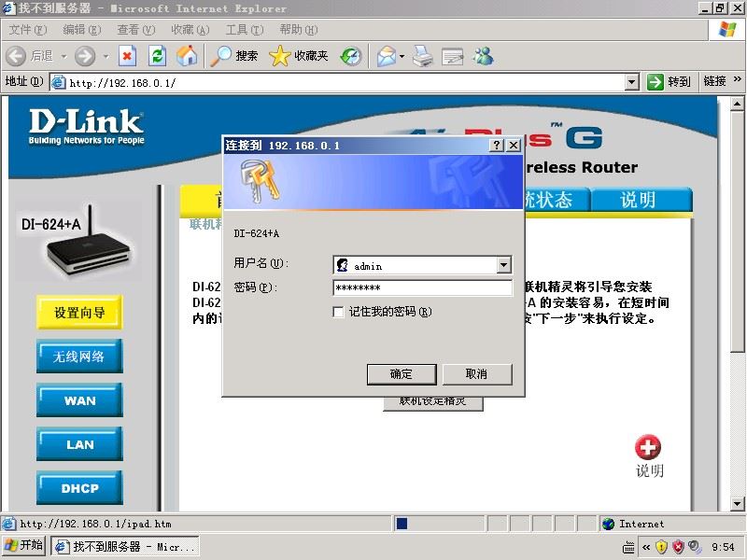Confirm login with 确定 button
747x560 pixels.
point(402,374)
